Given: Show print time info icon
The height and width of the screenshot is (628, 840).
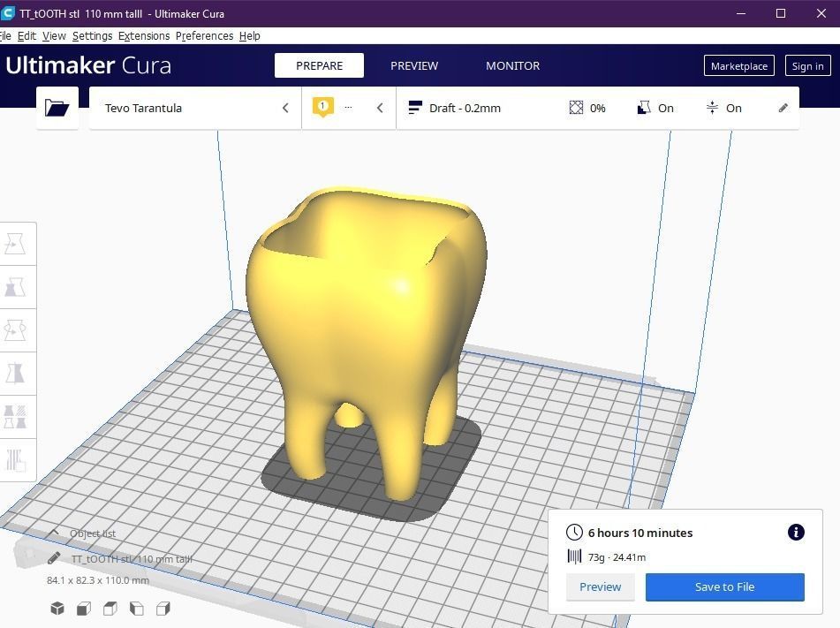Looking at the screenshot, I should tap(796, 532).
